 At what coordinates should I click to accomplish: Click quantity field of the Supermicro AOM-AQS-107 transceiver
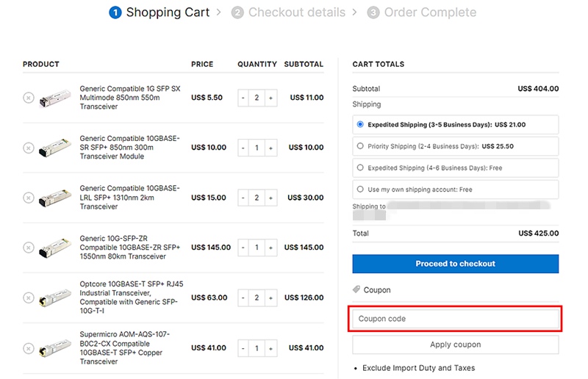pos(257,348)
